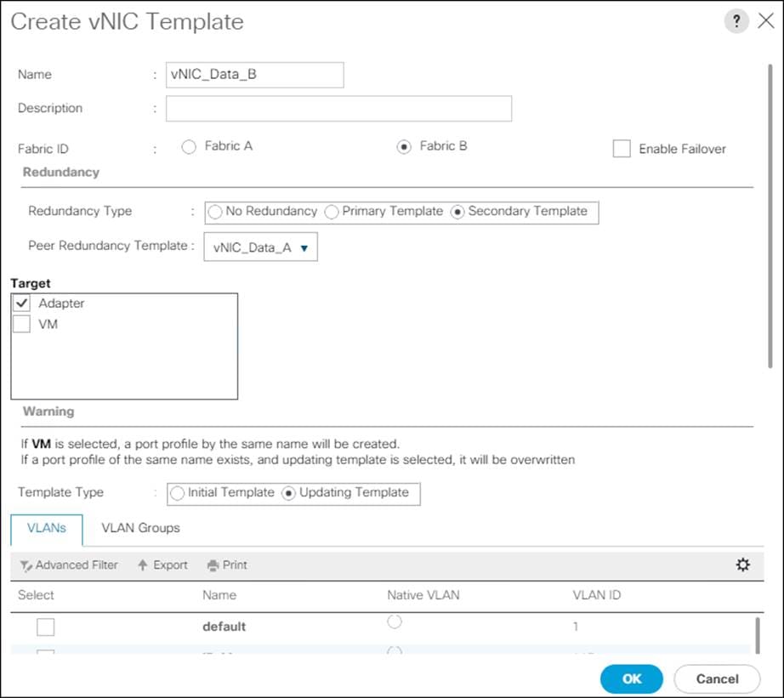Print the VLAN table
The width and height of the screenshot is (784, 698).
(228, 565)
